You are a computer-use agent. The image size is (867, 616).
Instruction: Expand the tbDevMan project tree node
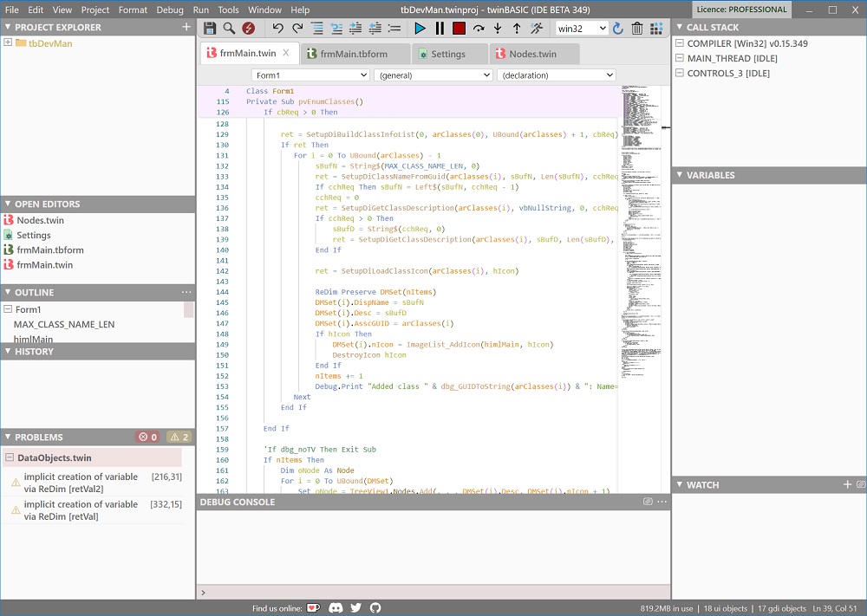point(9,42)
